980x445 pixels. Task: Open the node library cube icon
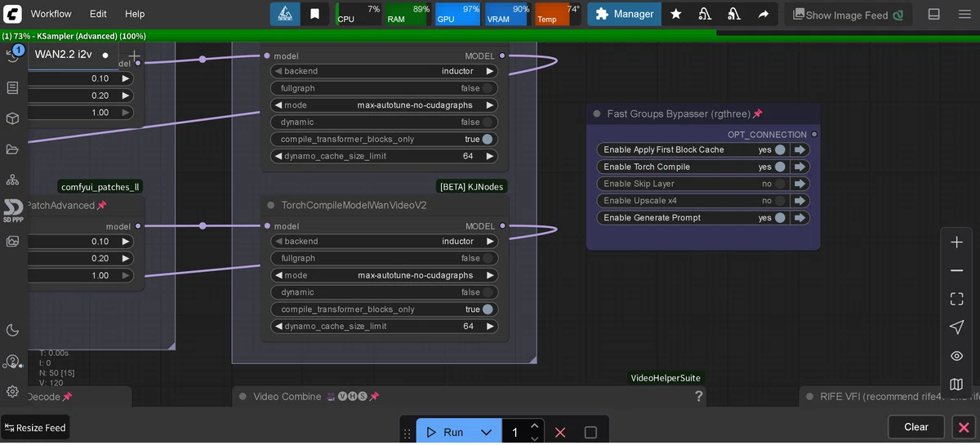click(x=12, y=118)
